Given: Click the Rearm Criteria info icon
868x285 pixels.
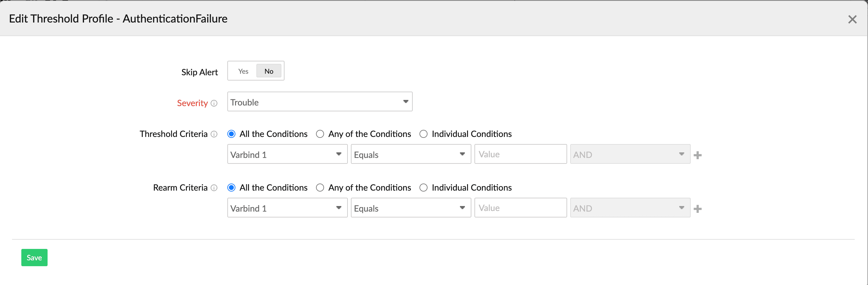Looking at the screenshot, I should coord(214,188).
